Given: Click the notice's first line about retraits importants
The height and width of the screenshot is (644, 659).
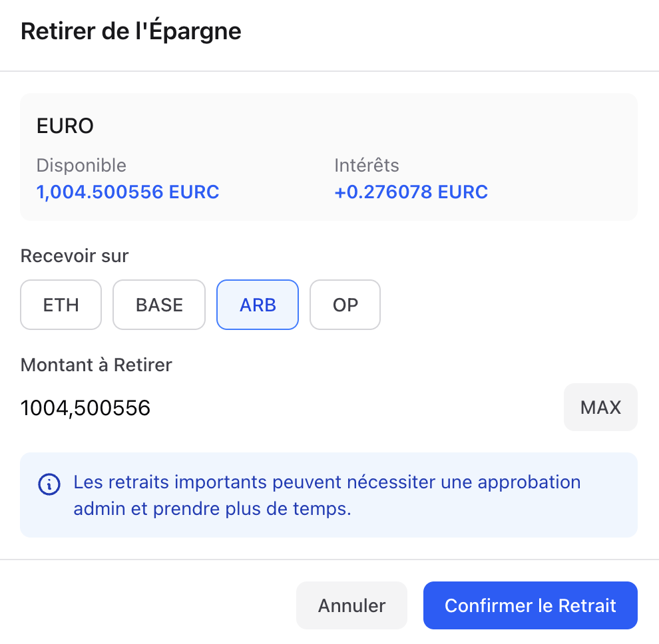Looking at the screenshot, I should click(327, 482).
